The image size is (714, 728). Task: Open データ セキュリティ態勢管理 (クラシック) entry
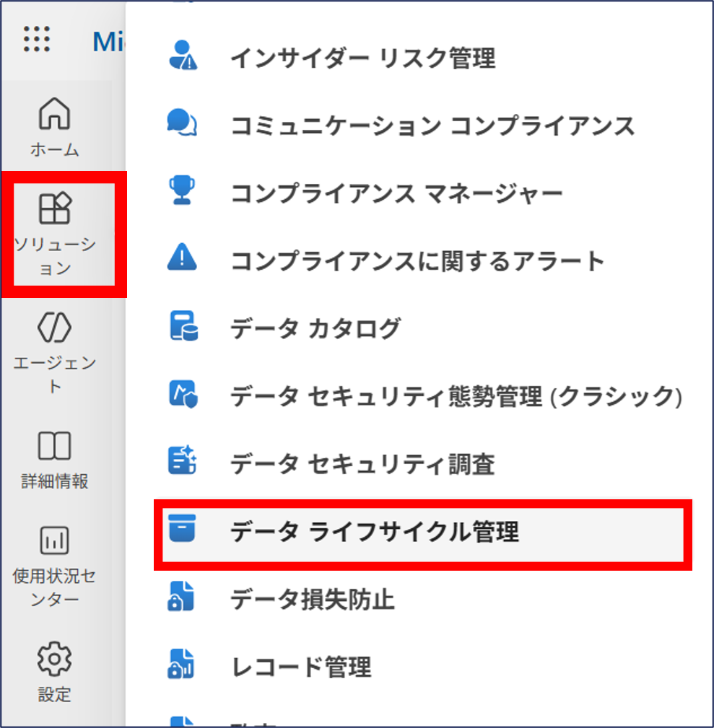tap(457, 397)
